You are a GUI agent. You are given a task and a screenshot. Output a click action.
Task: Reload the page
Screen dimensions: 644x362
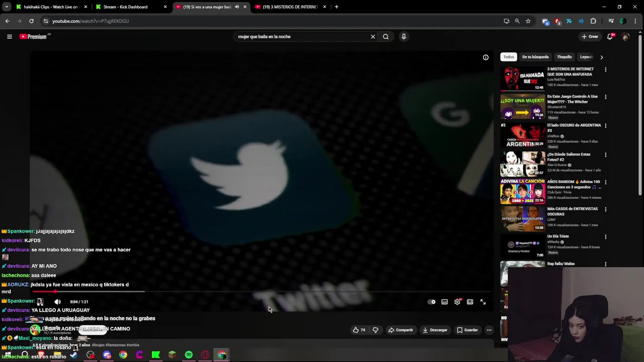[x=31, y=21]
